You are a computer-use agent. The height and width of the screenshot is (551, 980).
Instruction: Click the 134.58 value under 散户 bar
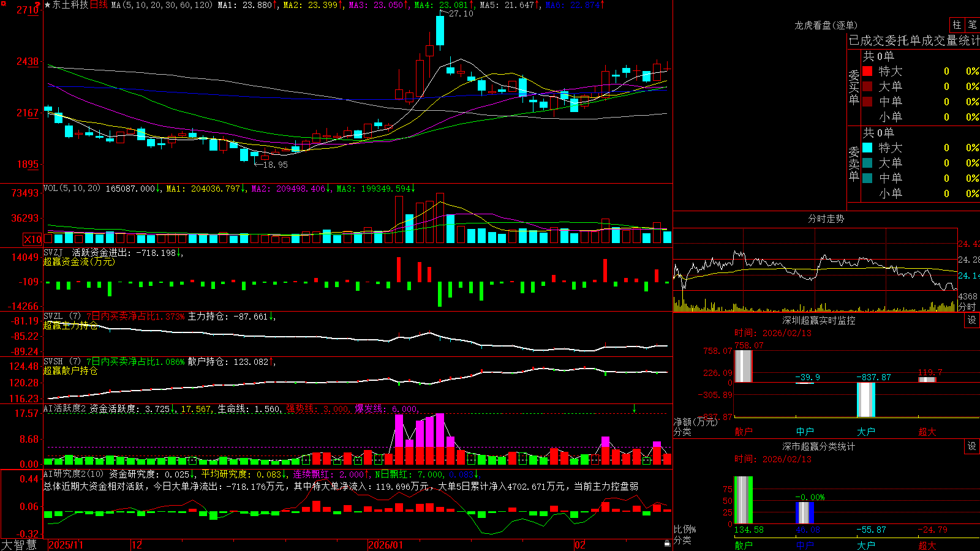[748, 530]
